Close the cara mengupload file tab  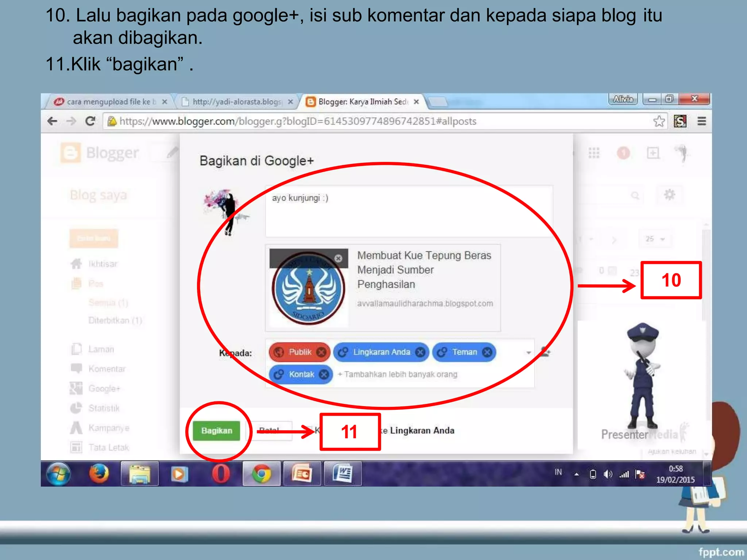coord(165,102)
